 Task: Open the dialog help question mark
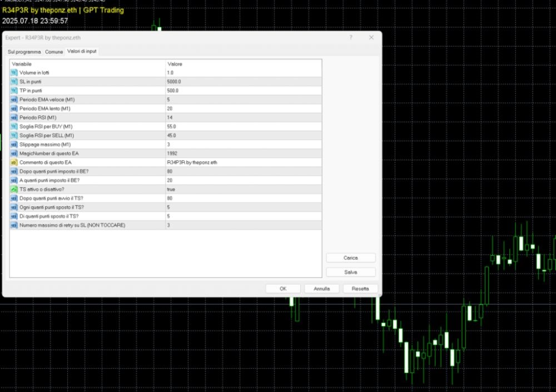click(351, 37)
